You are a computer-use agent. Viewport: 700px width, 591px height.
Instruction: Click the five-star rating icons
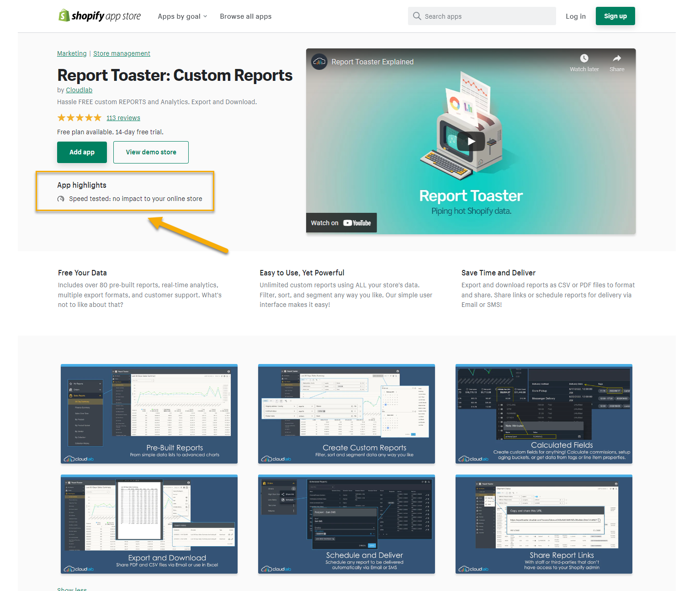point(80,118)
